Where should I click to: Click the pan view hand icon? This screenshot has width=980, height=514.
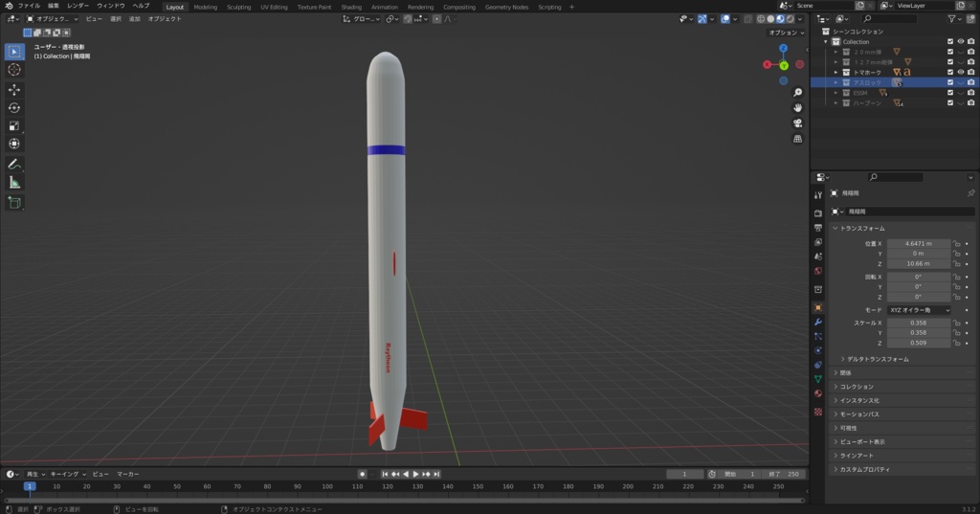797,108
